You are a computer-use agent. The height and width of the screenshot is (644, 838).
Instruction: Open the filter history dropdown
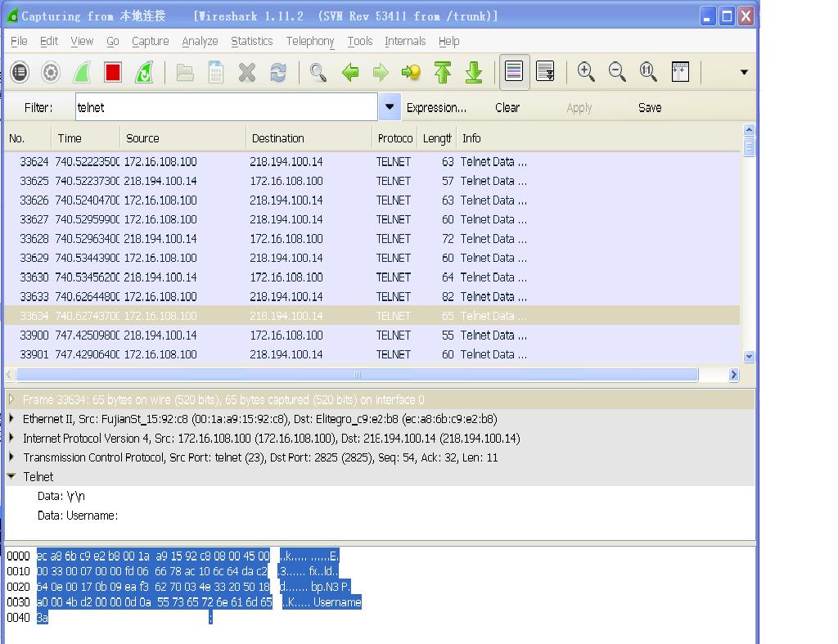(390, 107)
